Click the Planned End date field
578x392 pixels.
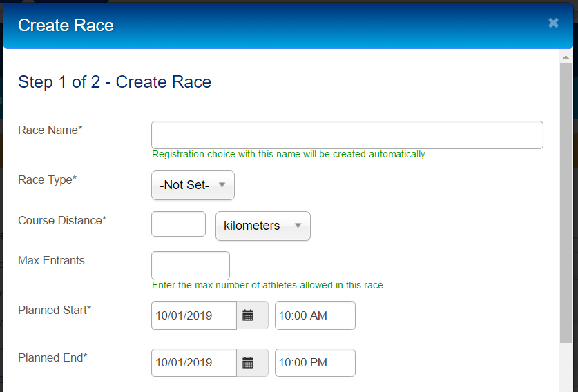coord(194,362)
